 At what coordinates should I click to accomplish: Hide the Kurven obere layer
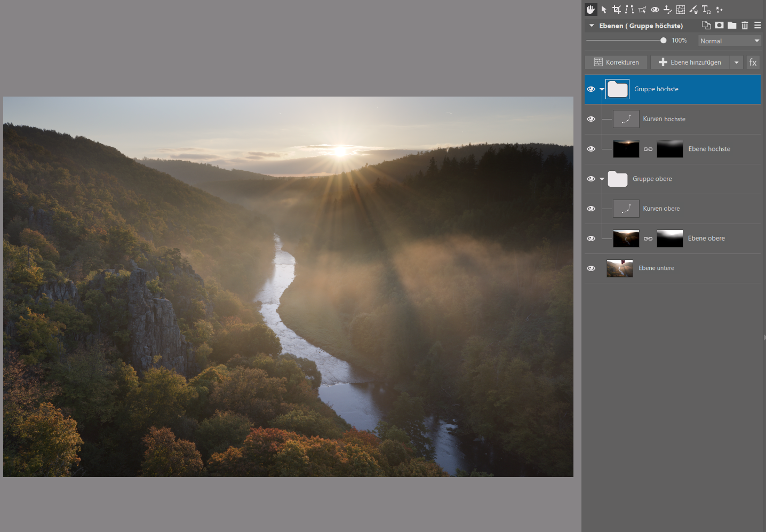coord(591,209)
